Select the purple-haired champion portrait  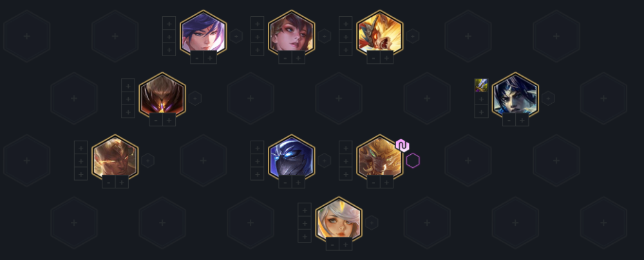click(x=204, y=33)
